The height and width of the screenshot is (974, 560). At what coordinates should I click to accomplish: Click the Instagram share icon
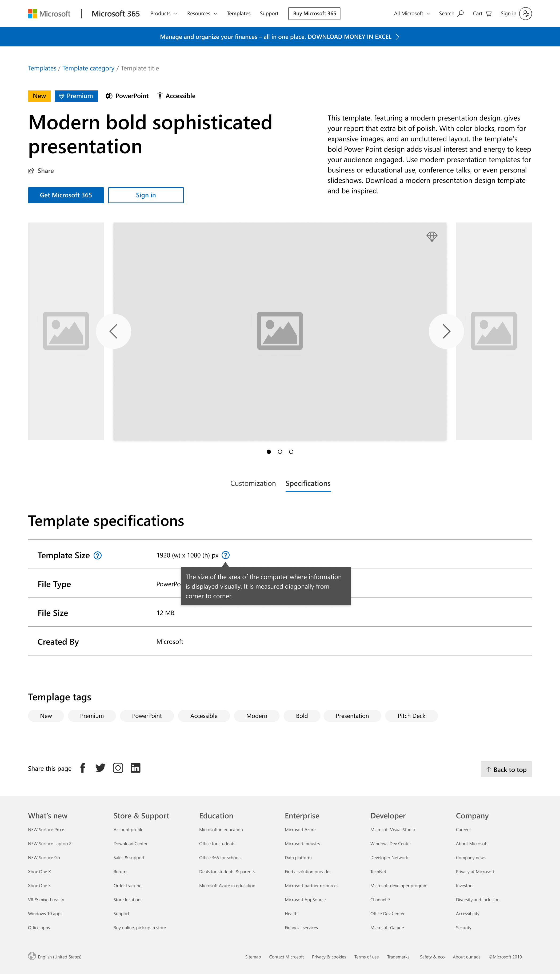pos(118,768)
